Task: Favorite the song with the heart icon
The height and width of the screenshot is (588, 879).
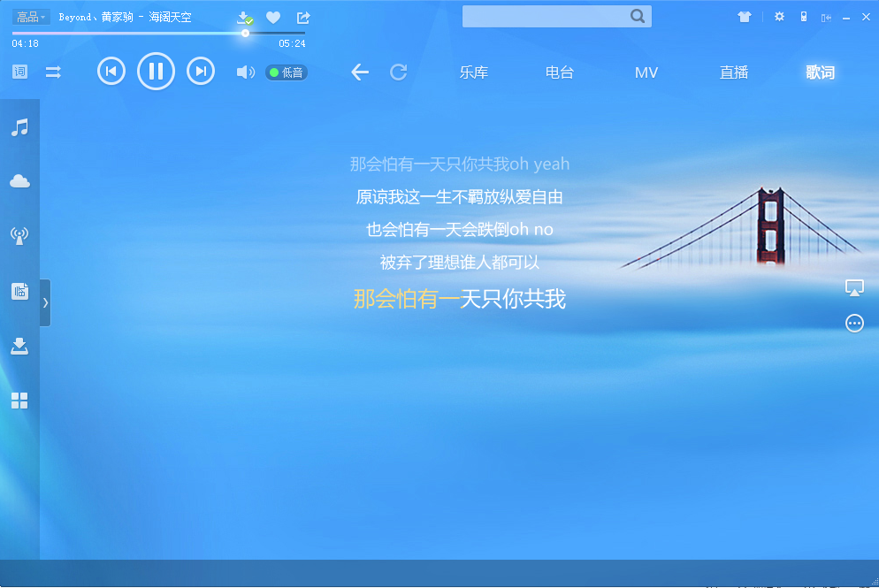Action: [273, 18]
